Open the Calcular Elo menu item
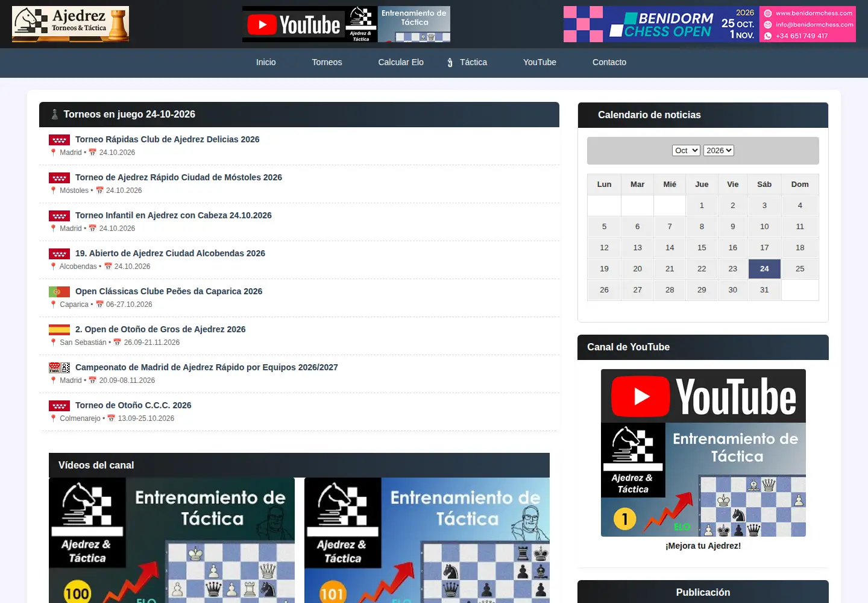This screenshot has height=603, width=868. pyautogui.click(x=401, y=62)
